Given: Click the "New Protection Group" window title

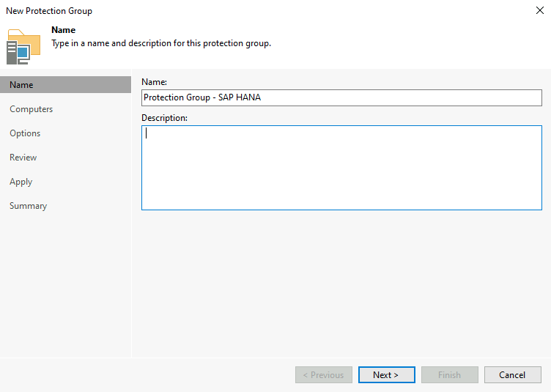Looking at the screenshot, I should tap(49, 11).
